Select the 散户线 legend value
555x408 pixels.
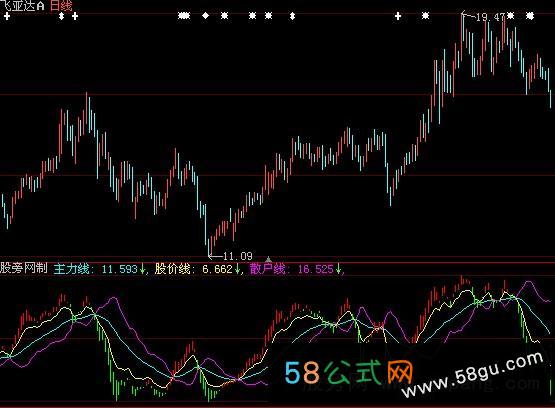pos(296,269)
